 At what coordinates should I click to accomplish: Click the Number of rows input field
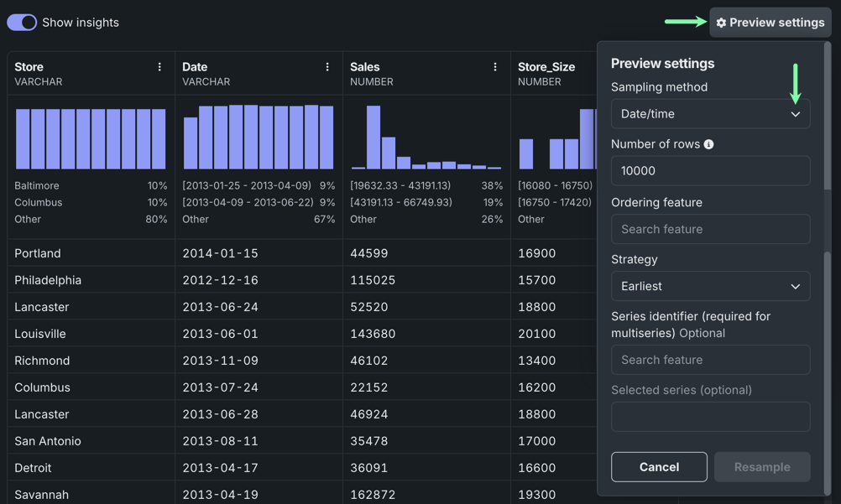710,171
